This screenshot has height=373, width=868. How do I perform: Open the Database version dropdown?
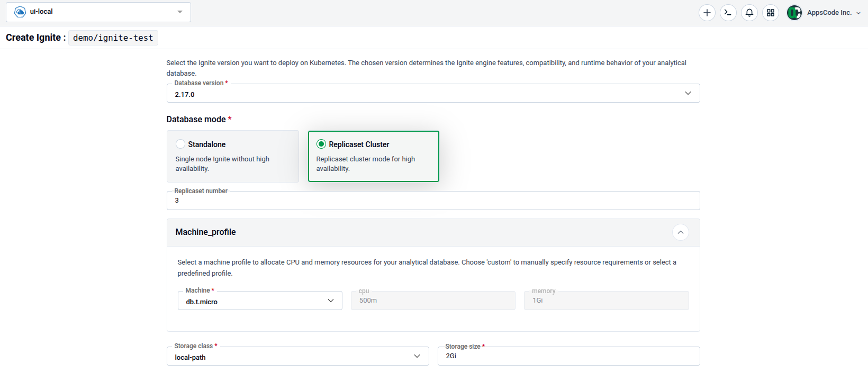coord(433,93)
